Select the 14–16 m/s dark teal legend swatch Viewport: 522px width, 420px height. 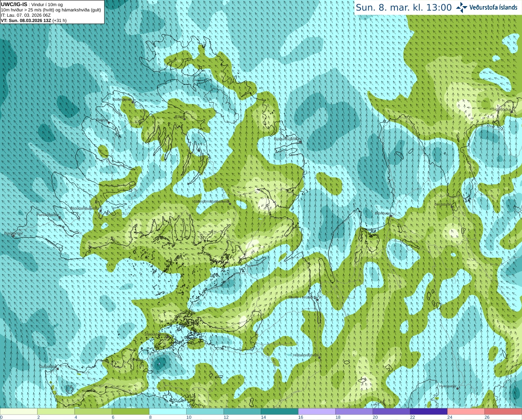tap(280, 412)
